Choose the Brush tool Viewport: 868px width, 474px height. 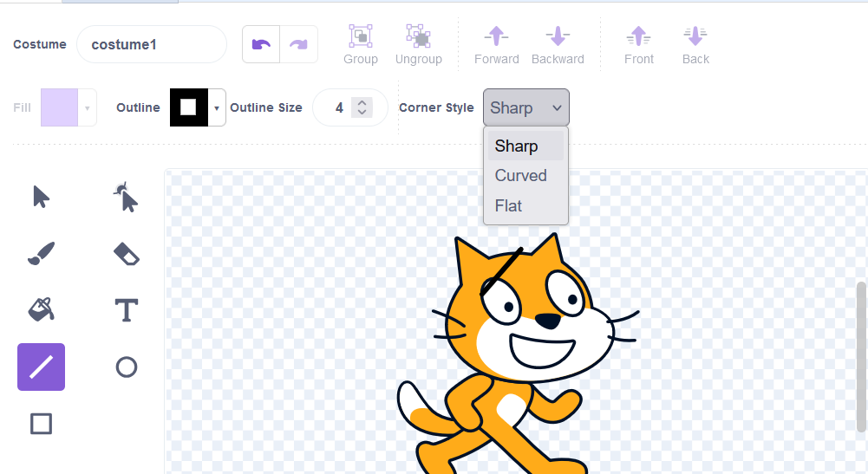pos(41,254)
